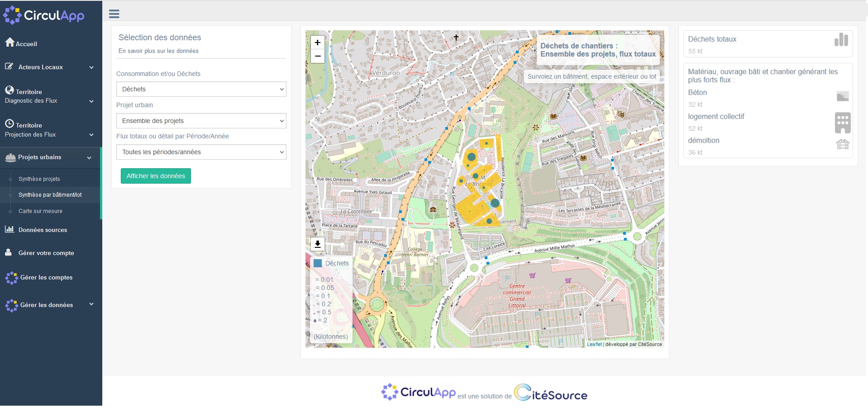Click the hamburger menu icon

114,14
